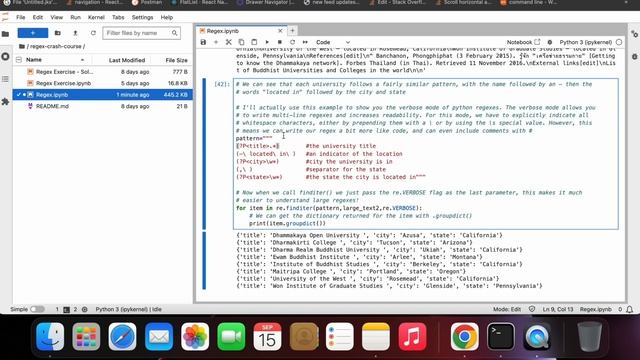Save the notebook with the save icon
This screenshot has width=640, height=360.
tap(203, 42)
